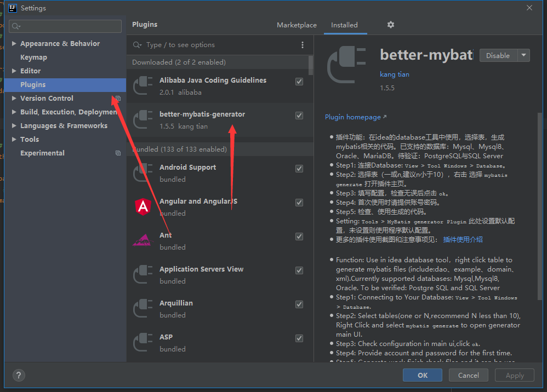Toggle the ASP plugin checkbox
The image size is (547, 392).
point(299,338)
